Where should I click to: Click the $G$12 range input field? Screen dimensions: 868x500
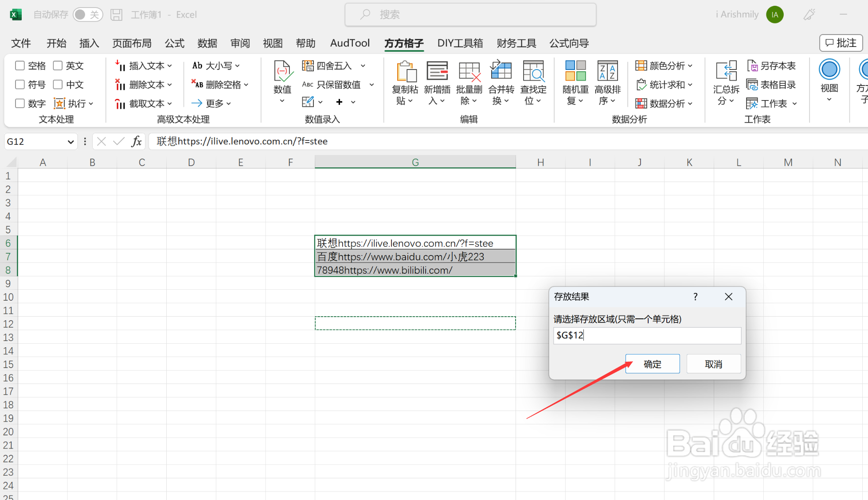[647, 335]
